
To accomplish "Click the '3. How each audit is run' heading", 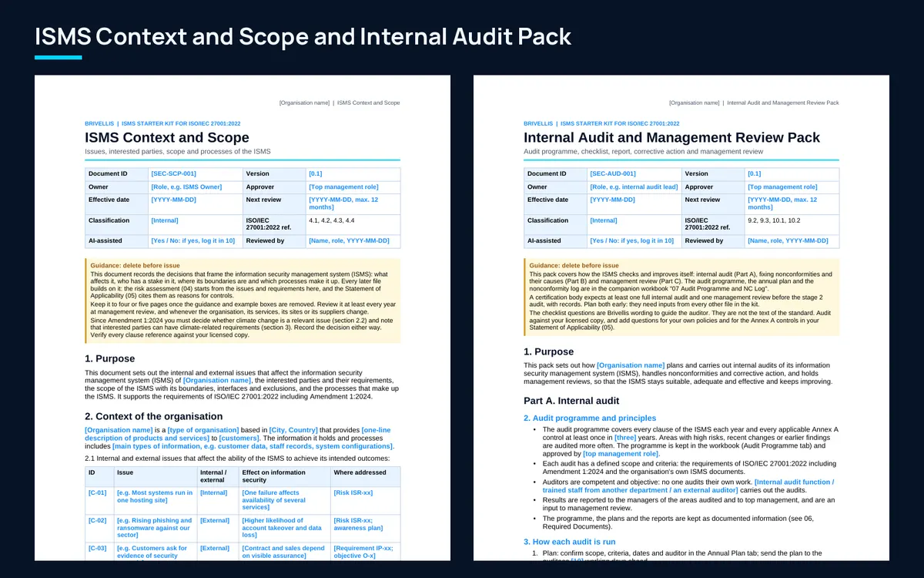I will point(569,542).
